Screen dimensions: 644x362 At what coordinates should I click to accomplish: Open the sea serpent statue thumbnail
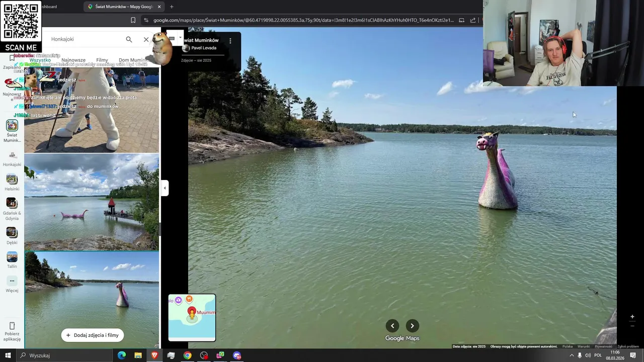click(92, 299)
